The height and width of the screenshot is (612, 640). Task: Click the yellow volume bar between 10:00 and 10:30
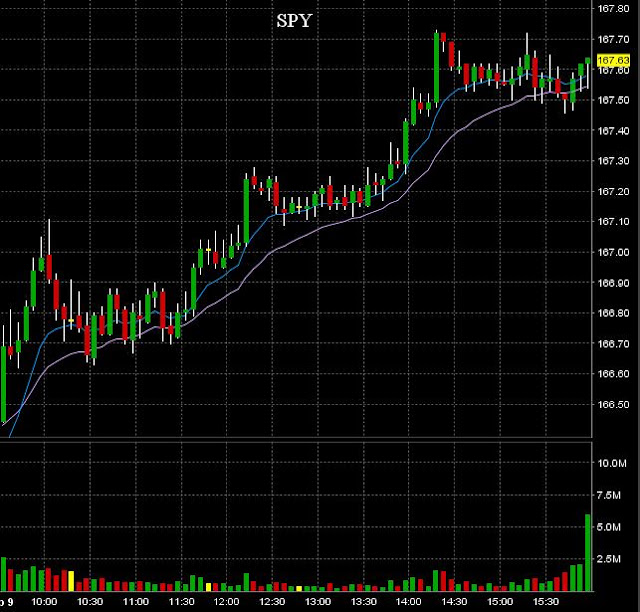pyautogui.click(x=71, y=581)
